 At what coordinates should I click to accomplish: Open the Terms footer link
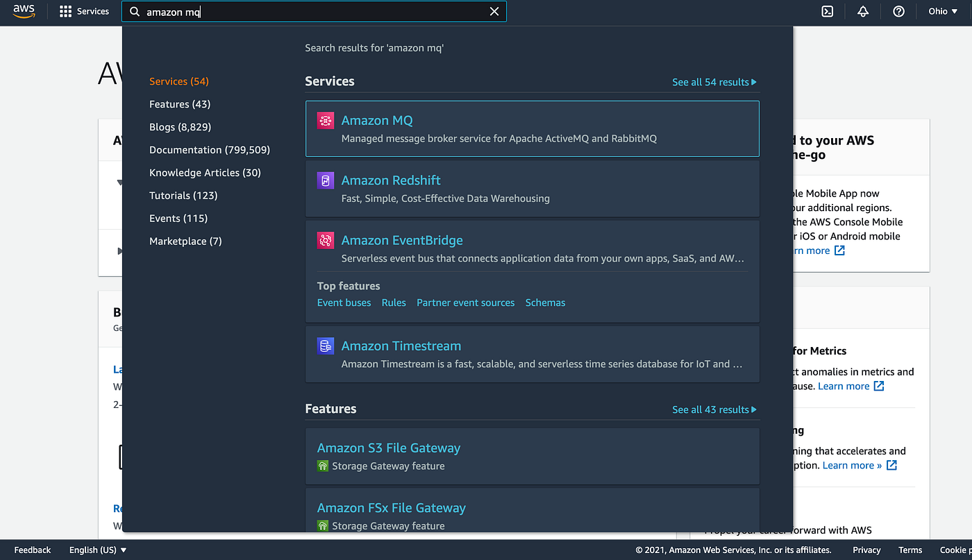[x=910, y=550]
